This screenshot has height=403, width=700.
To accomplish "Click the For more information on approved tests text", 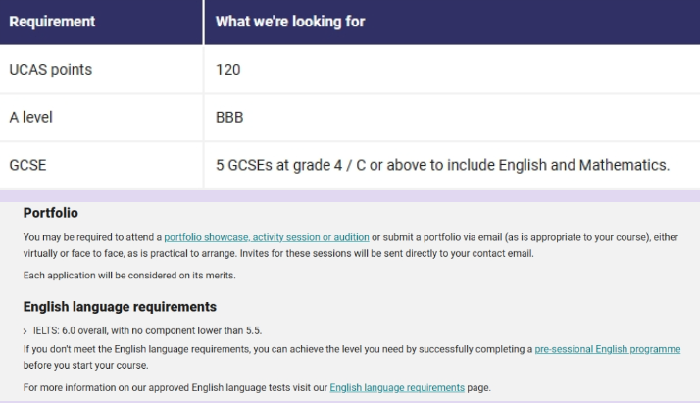I will pyautogui.click(x=175, y=387).
